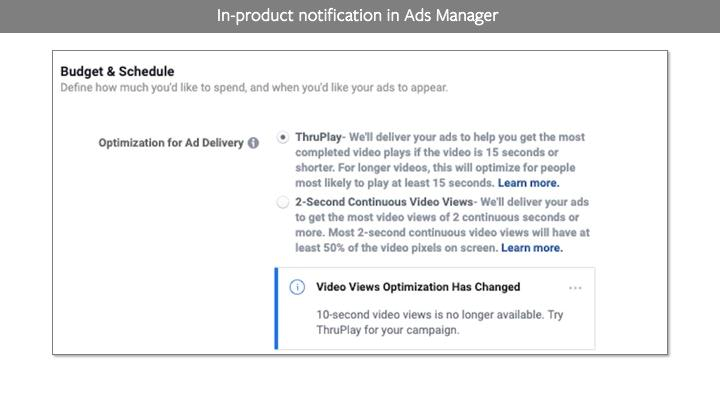Click the Budget & Schedule heading
720x405 pixels.
117,71
